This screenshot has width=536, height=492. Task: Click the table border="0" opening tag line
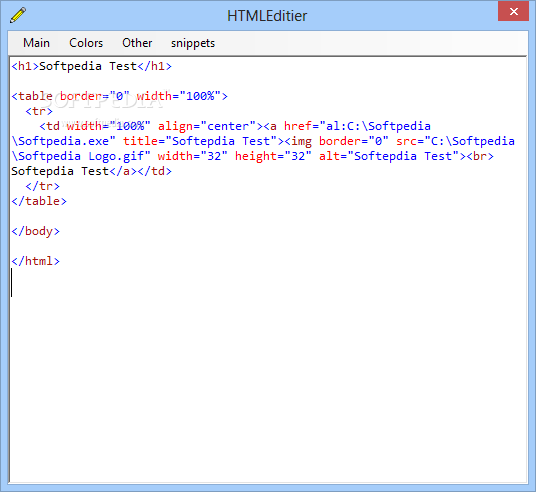119,96
